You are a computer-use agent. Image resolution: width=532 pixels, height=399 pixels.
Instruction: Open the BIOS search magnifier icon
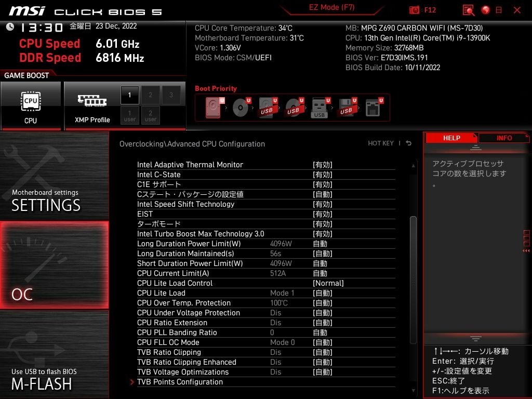468,10
